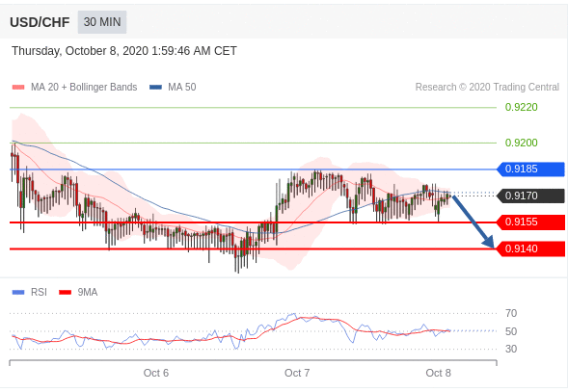
Task: Click the Research © 2020 Trading Central text
Action: pyautogui.click(x=487, y=88)
